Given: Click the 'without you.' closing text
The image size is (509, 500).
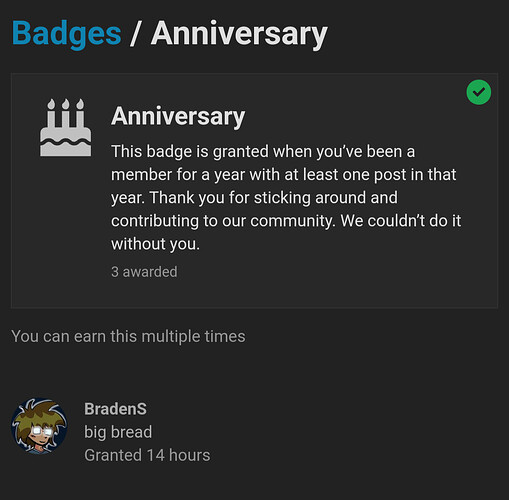Looking at the screenshot, I should point(155,244).
